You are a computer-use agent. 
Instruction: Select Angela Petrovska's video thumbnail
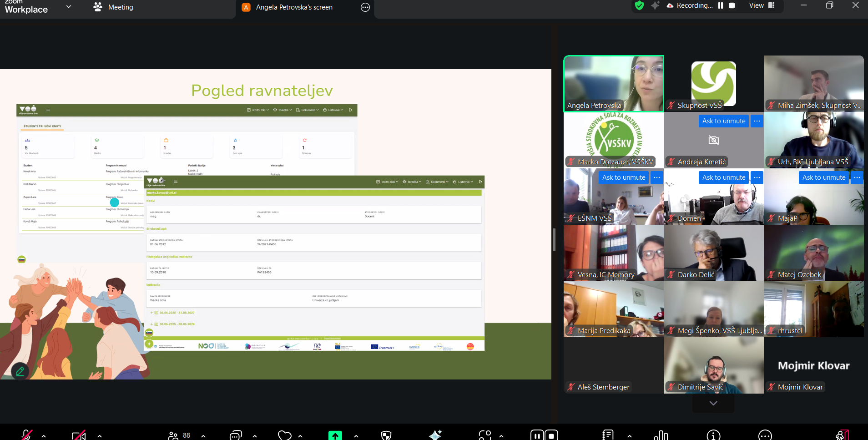point(613,84)
